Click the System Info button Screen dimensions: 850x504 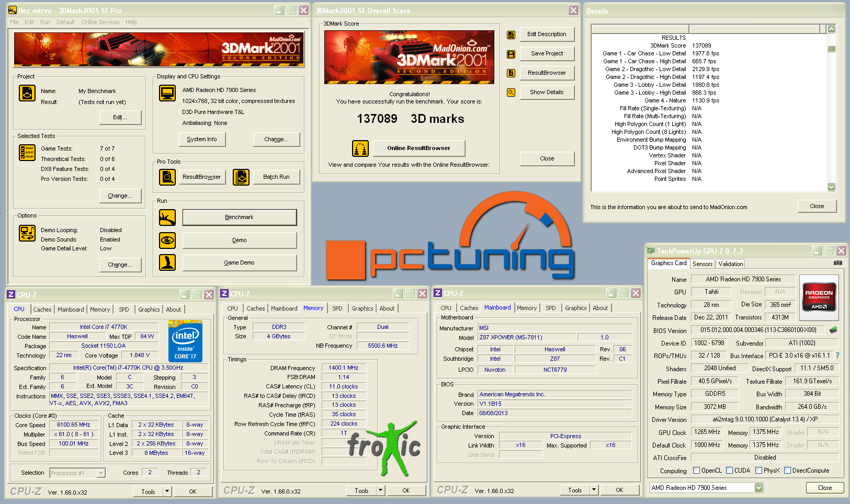point(202,140)
